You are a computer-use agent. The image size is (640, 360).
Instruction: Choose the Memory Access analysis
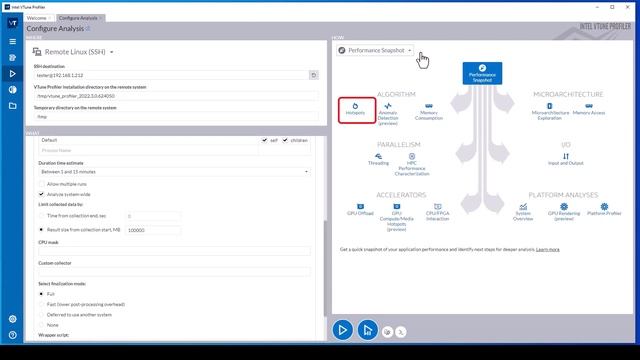pos(589,109)
